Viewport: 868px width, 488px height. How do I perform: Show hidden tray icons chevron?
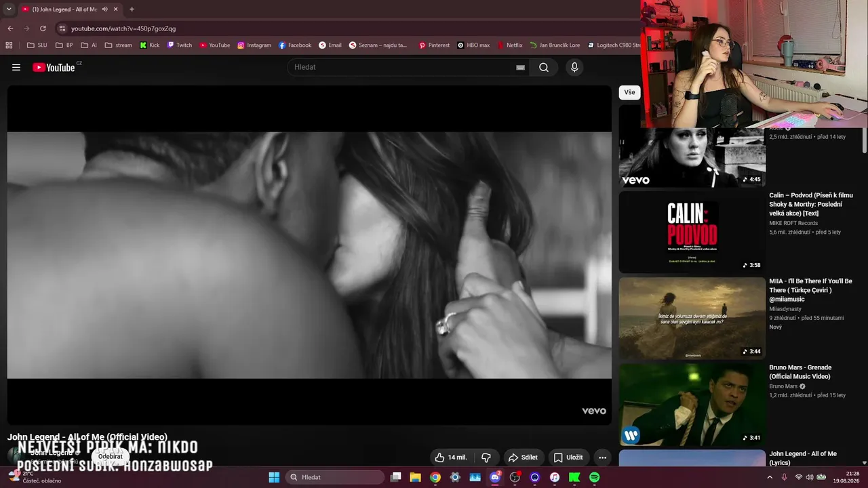coord(770,477)
